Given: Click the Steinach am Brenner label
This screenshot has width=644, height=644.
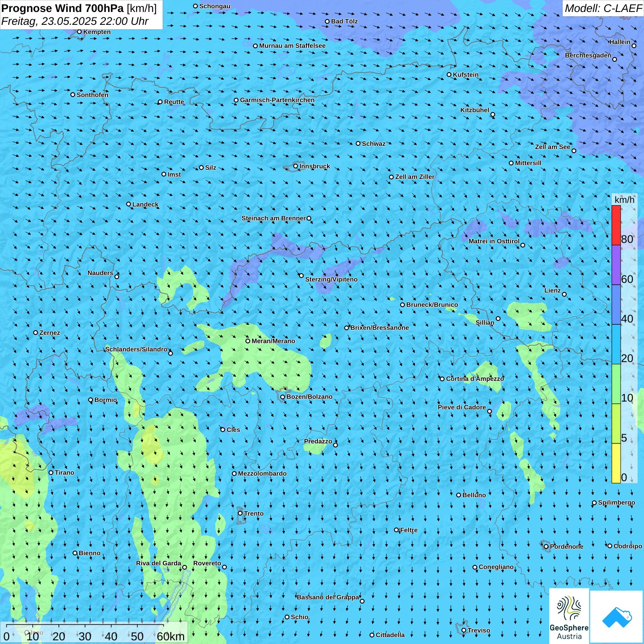Looking at the screenshot, I should point(274,218).
